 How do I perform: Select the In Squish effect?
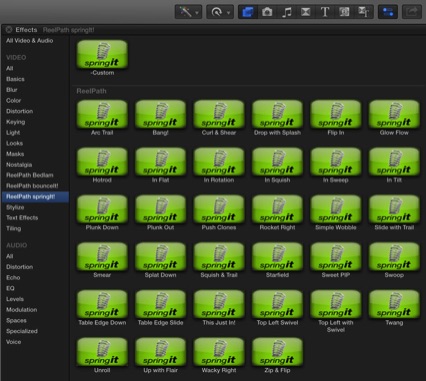(277, 162)
